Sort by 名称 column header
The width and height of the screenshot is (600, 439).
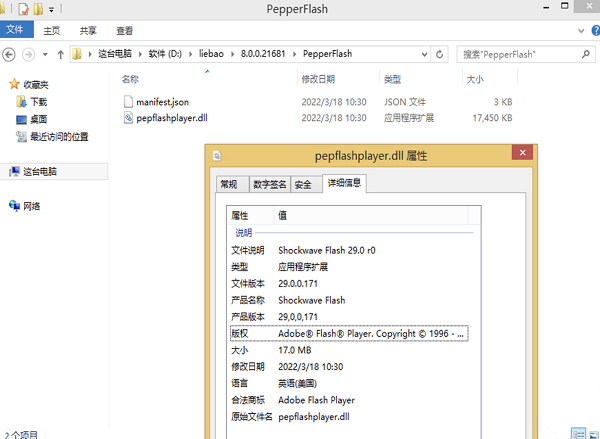coord(130,79)
